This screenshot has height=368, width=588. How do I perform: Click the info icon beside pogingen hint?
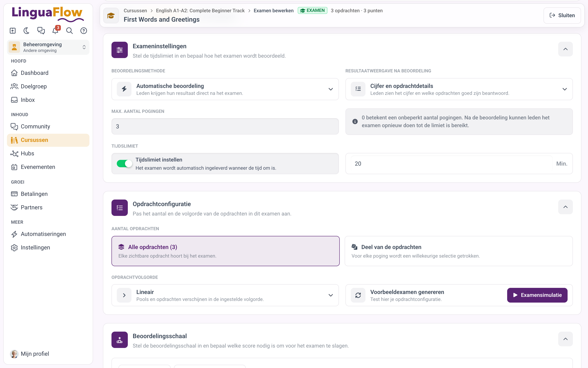tap(355, 121)
